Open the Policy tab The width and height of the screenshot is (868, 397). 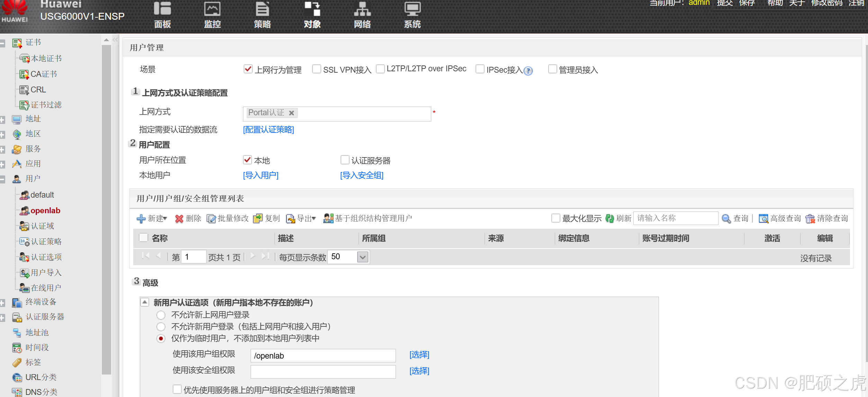point(262,15)
